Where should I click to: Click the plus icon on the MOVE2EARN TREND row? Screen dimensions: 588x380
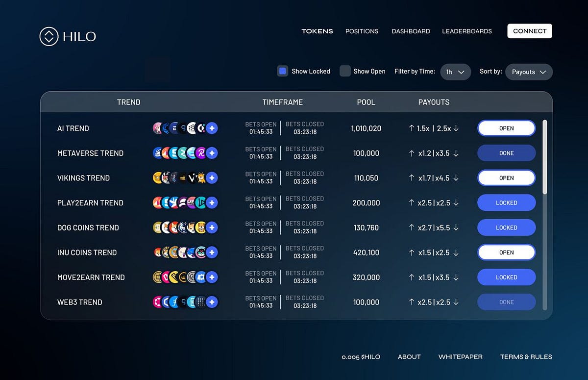(x=212, y=277)
